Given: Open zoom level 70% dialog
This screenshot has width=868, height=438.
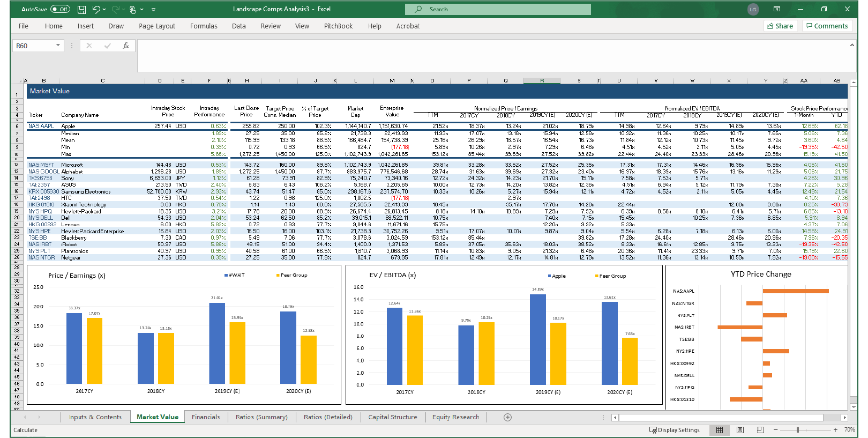Looking at the screenshot, I should pyautogui.click(x=849, y=430).
